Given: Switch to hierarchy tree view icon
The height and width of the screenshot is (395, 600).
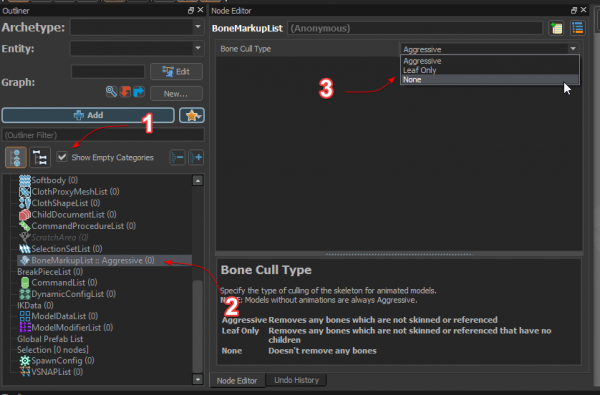Looking at the screenshot, I should click(x=40, y=157).
